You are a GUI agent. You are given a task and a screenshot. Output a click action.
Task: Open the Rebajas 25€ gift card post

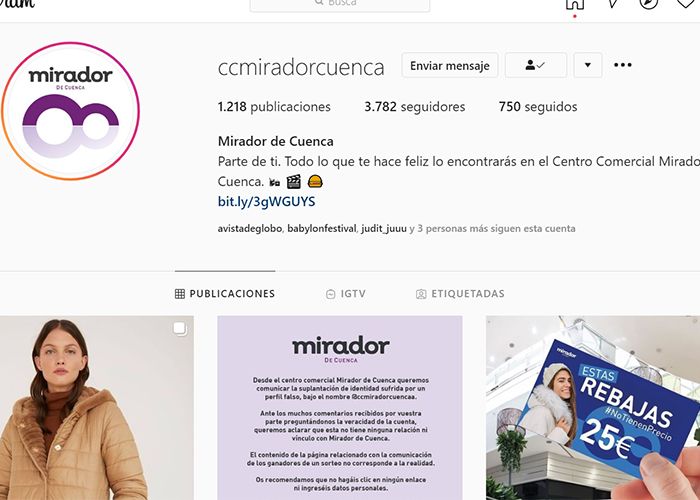(593, 408)
